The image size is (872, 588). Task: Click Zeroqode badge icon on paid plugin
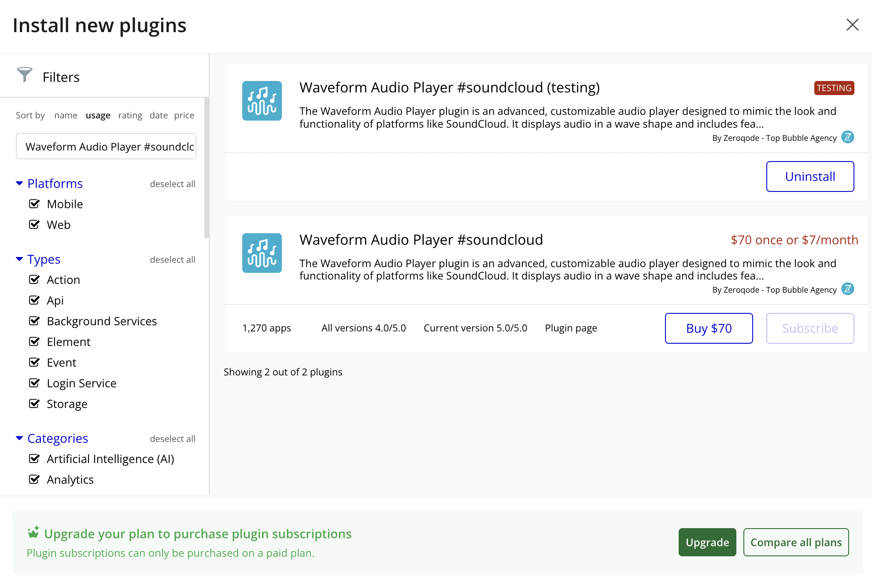(x=847, y=289)
